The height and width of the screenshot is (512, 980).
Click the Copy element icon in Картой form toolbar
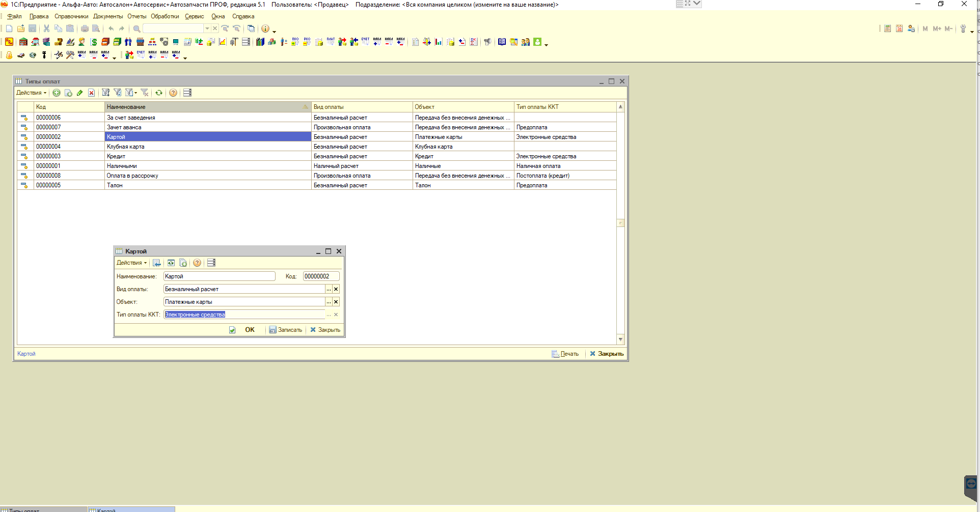(183, 263)
